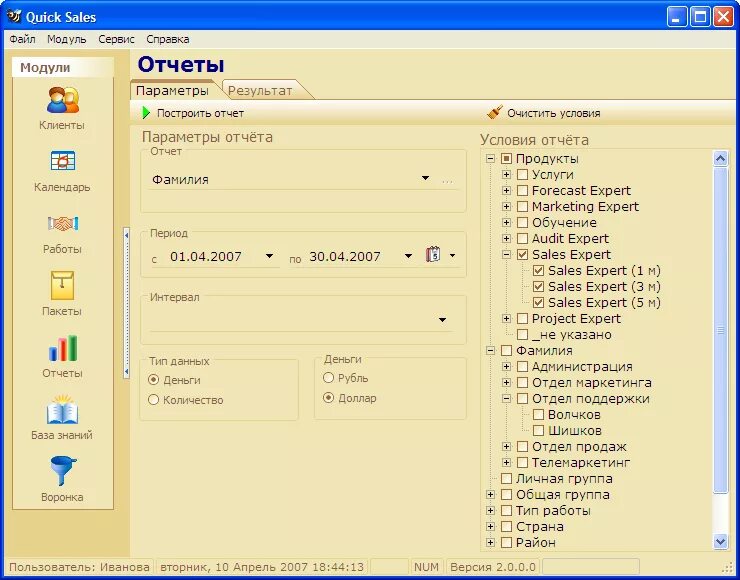Screen dimensions: 740x580
Task: Check the Личная группа checkbox
Action: [506, 479]
